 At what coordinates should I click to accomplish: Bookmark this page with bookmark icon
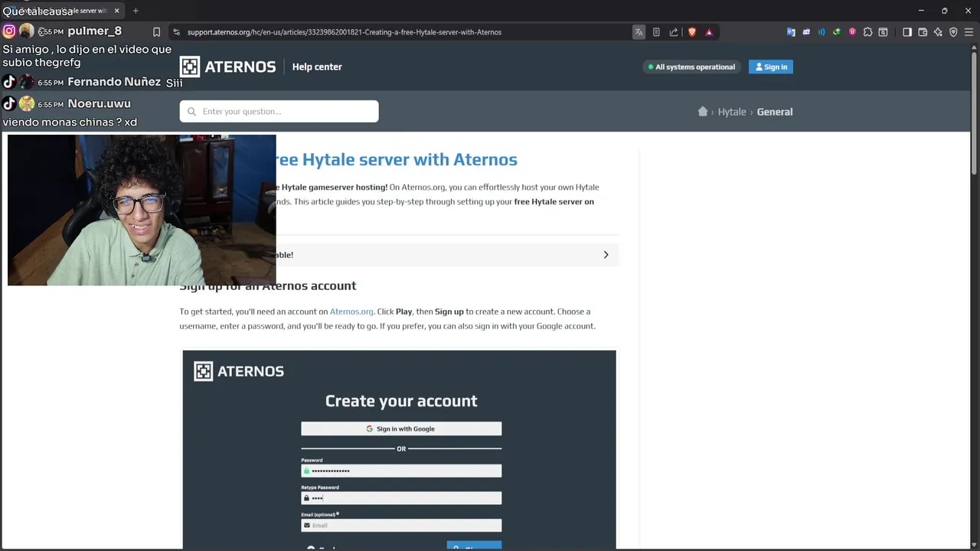[x=156, y=32]
